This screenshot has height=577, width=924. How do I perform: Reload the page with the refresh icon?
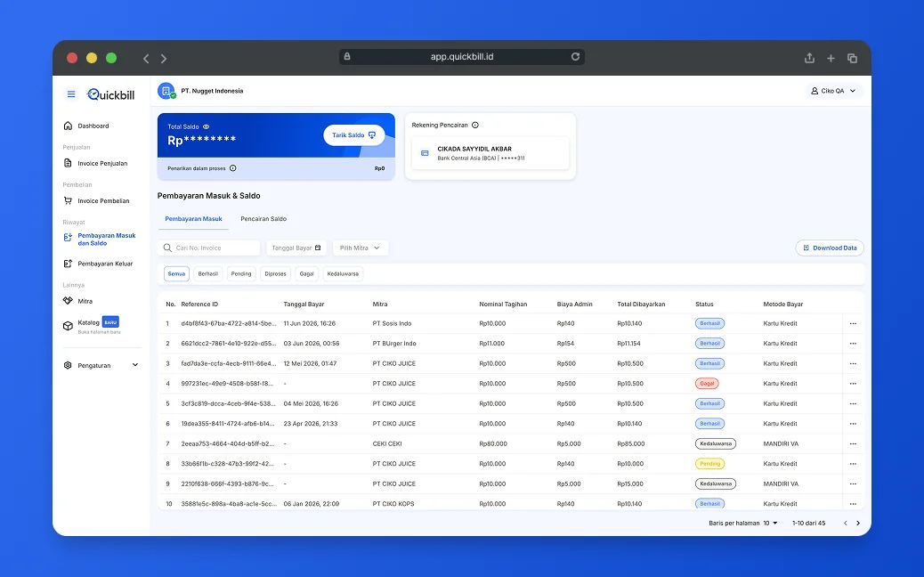(575, 57)
